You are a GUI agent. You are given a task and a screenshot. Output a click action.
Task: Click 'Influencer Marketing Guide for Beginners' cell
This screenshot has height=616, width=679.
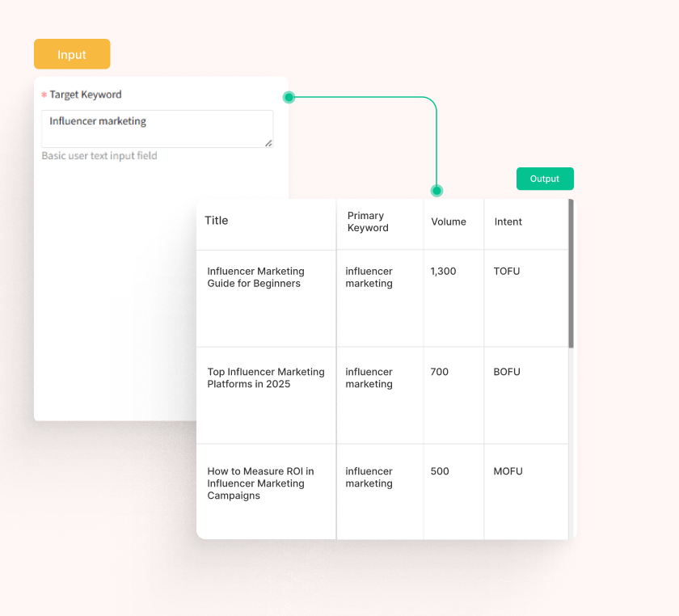pos(266,298)
